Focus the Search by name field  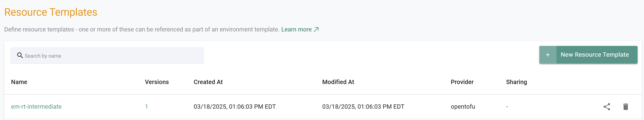coord(112,56)
